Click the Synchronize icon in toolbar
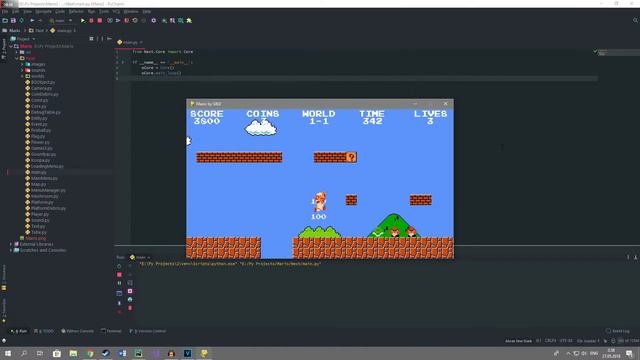 [x=22, y=20]
